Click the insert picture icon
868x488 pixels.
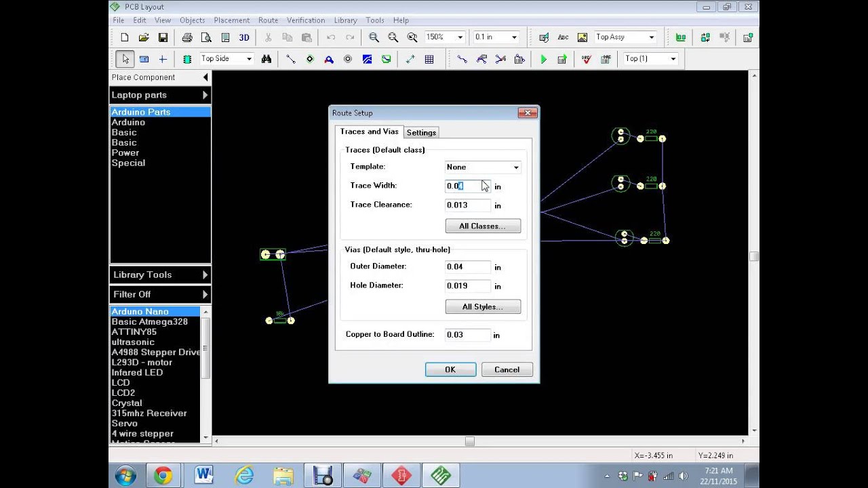583,37
